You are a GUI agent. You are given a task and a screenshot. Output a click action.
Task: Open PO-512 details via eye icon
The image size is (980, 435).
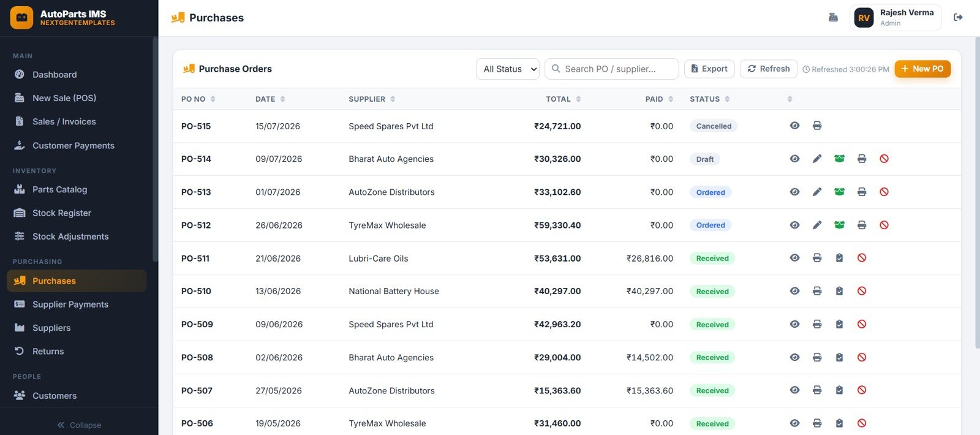pos(794,225)
